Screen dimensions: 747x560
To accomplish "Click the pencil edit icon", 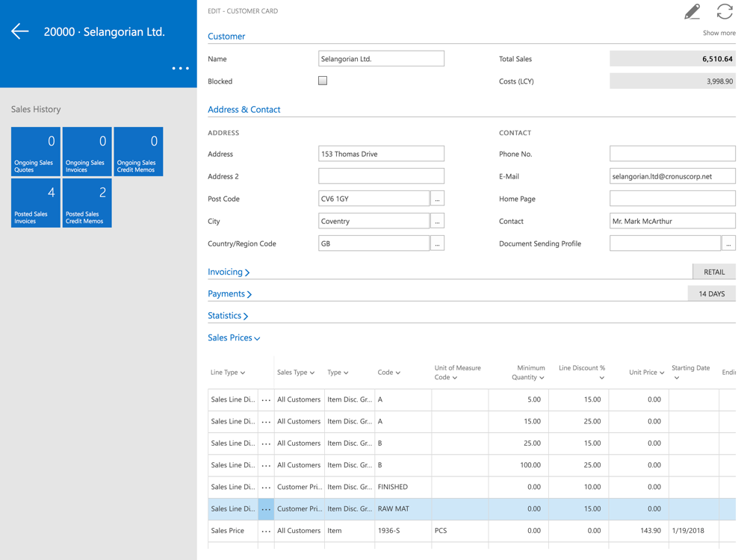I will click(x=692, y=11).
